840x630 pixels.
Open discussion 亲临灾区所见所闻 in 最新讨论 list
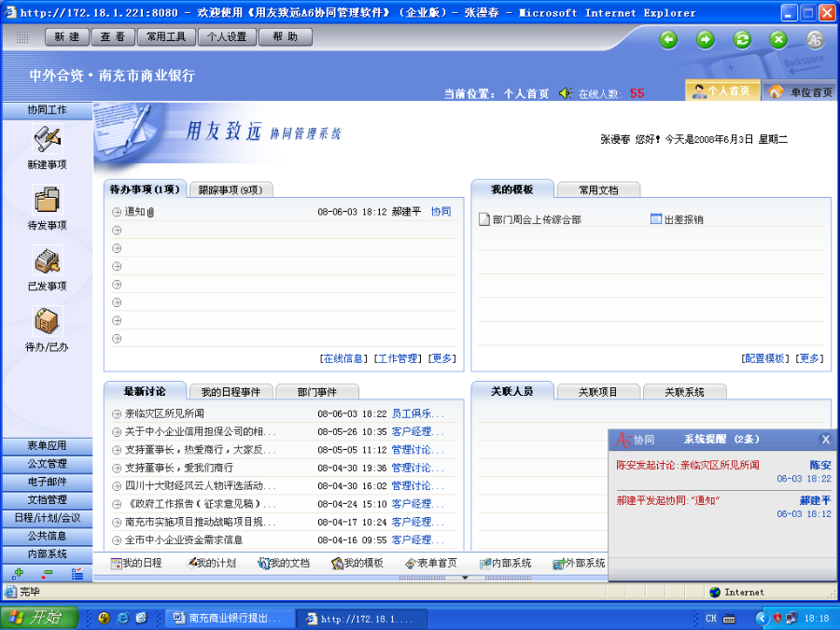tap(164, 413)
